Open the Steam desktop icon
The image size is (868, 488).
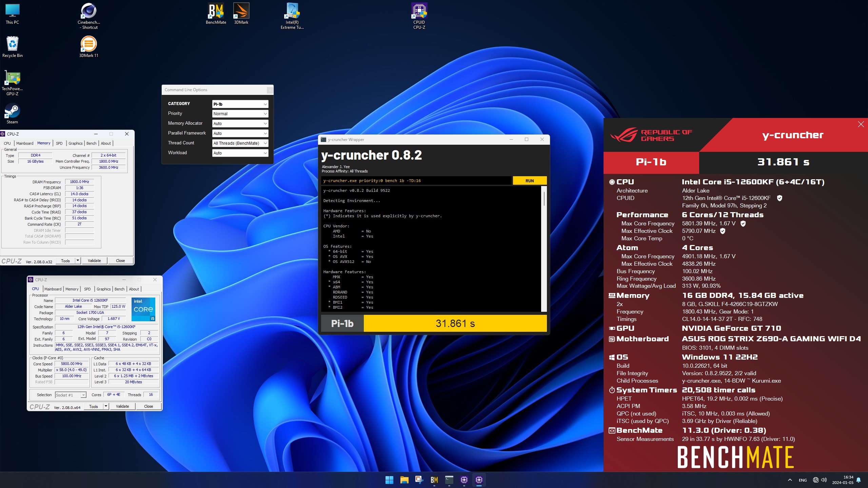[x=13, y=114]
